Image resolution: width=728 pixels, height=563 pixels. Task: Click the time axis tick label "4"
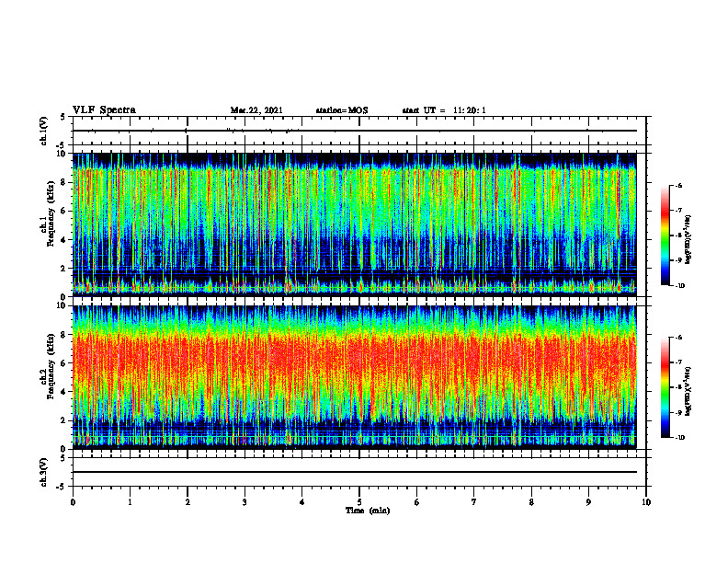302,502
